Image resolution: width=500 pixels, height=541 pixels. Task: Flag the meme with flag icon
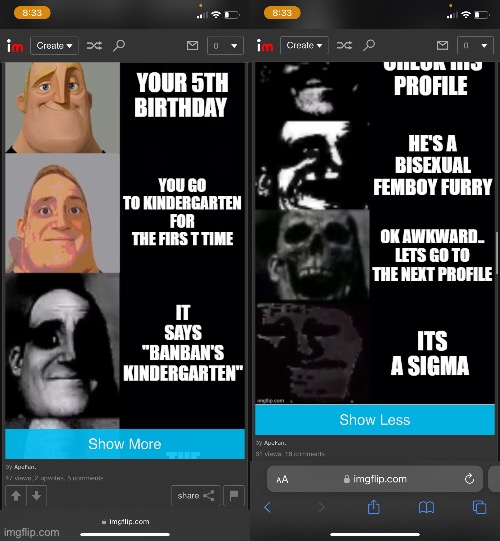coord(234,496)
